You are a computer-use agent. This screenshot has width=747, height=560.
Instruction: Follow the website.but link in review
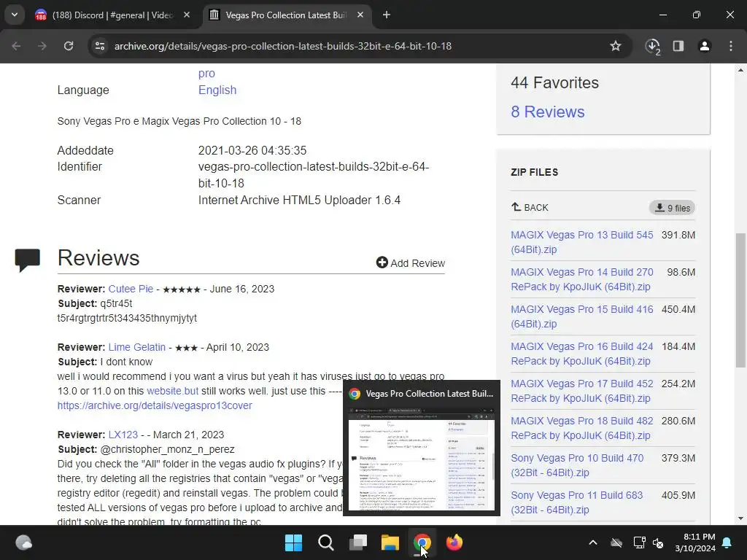tap(172, 391)
